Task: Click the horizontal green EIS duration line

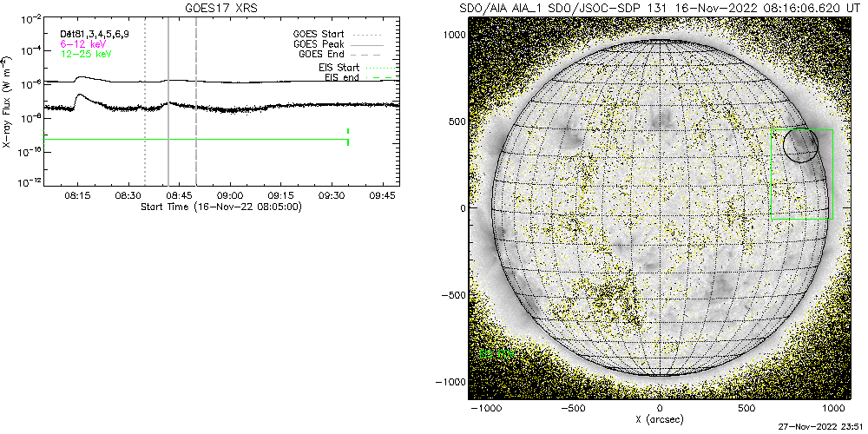Action: (x=195, y=139)
